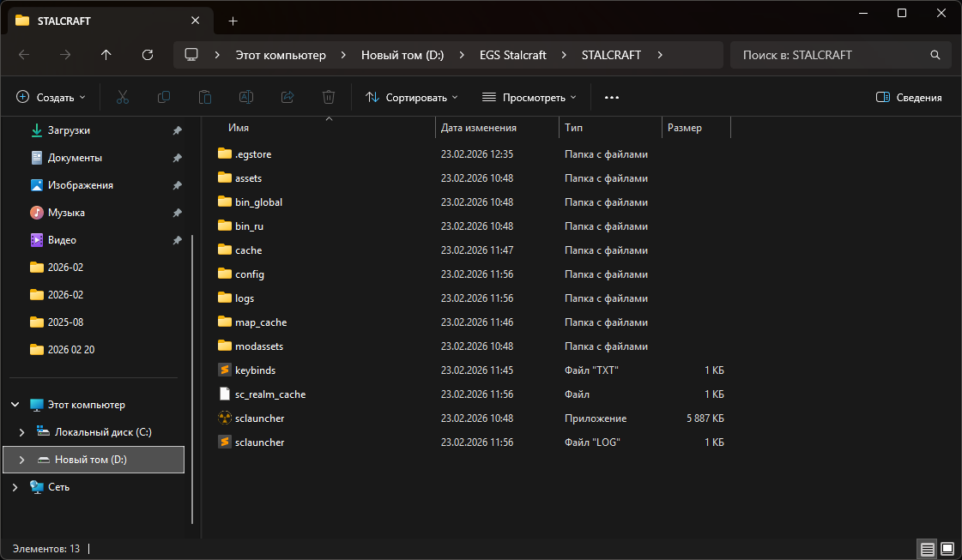
Task: Go up one level with Up arrow
Action: (106, 55)
